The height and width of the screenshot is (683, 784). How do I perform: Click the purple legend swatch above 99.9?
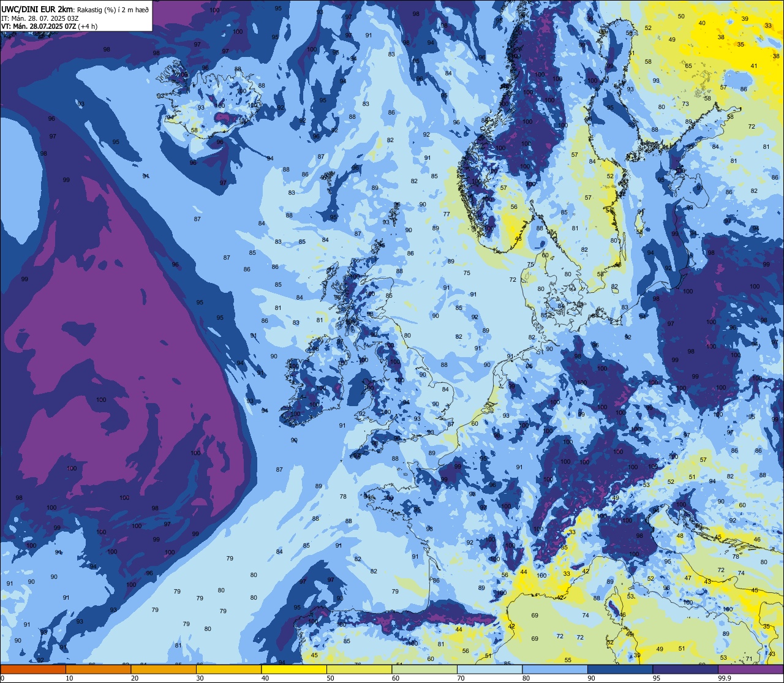750,669
